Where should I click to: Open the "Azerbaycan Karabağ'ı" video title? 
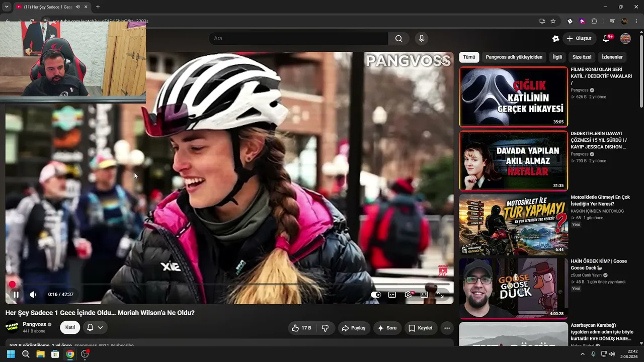pos(602,332)
